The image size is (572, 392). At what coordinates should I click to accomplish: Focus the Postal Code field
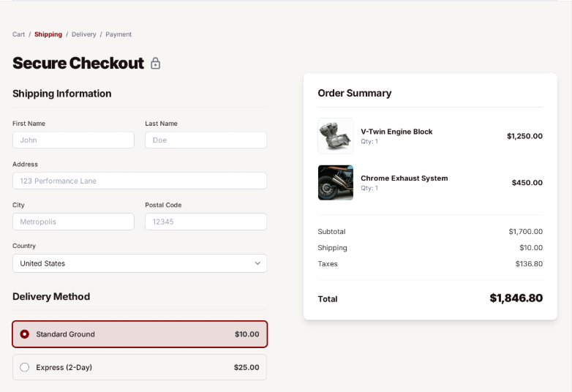coord(206,222)
